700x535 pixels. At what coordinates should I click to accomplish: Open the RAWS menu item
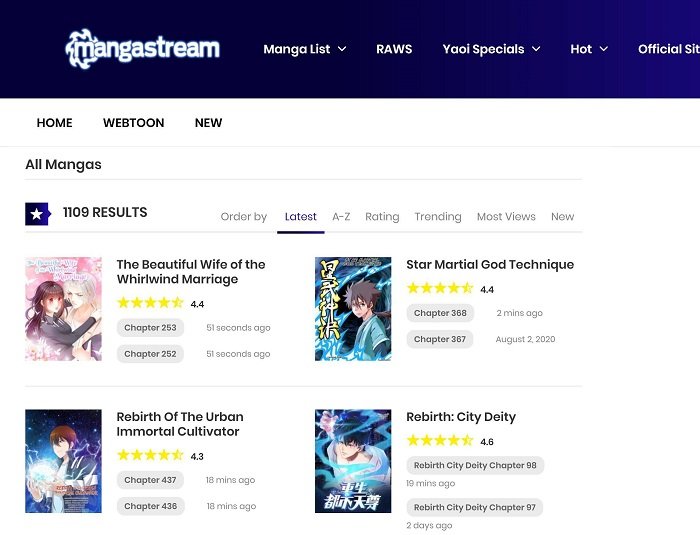(394, 49)
